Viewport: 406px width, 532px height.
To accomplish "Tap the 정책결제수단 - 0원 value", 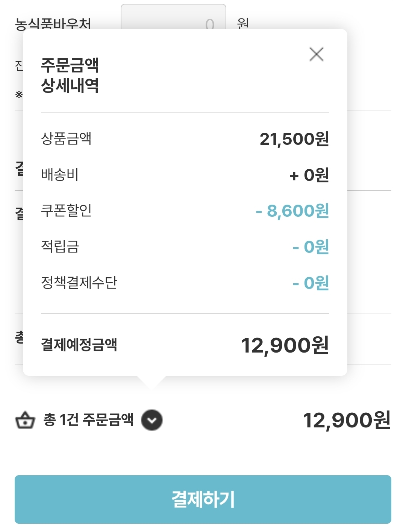I will click(x=311, y=283).
